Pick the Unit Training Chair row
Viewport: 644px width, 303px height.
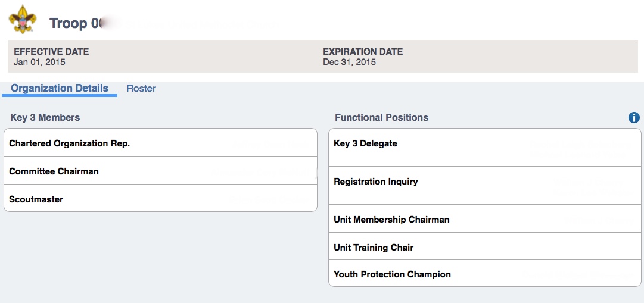pyautogui.click(x=484, y=248)
